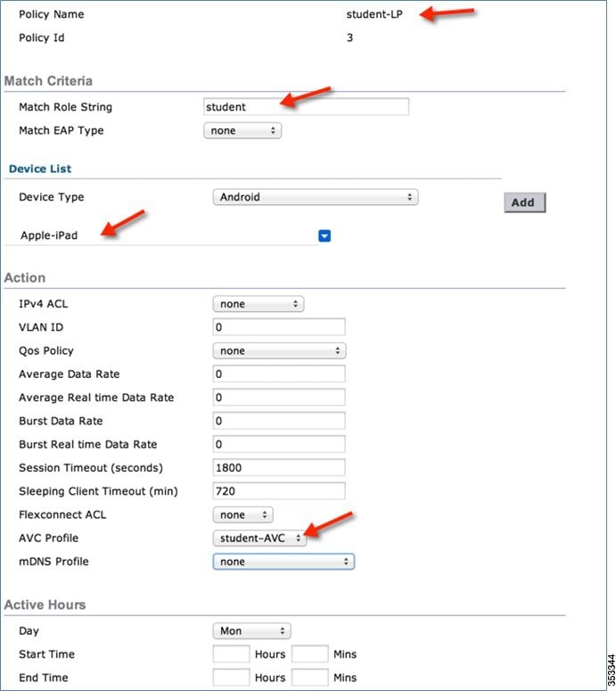This screenshot has height=691, width=616.
Task: Open the IPv4 ACL dropdown
Action: (x=259, y=304)
